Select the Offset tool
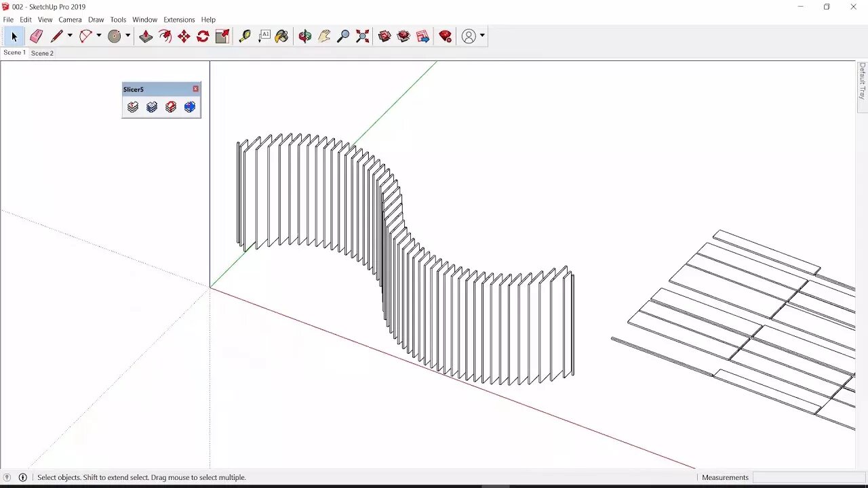Screen dimensions: 868x488 tap(165, 37)
